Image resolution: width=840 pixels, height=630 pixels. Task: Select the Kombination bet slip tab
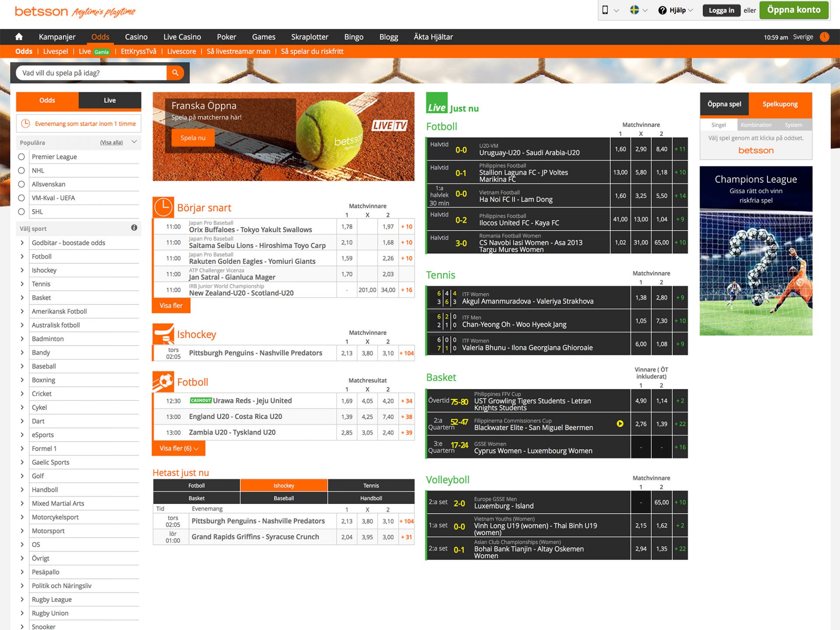click(x=756, y=125)
